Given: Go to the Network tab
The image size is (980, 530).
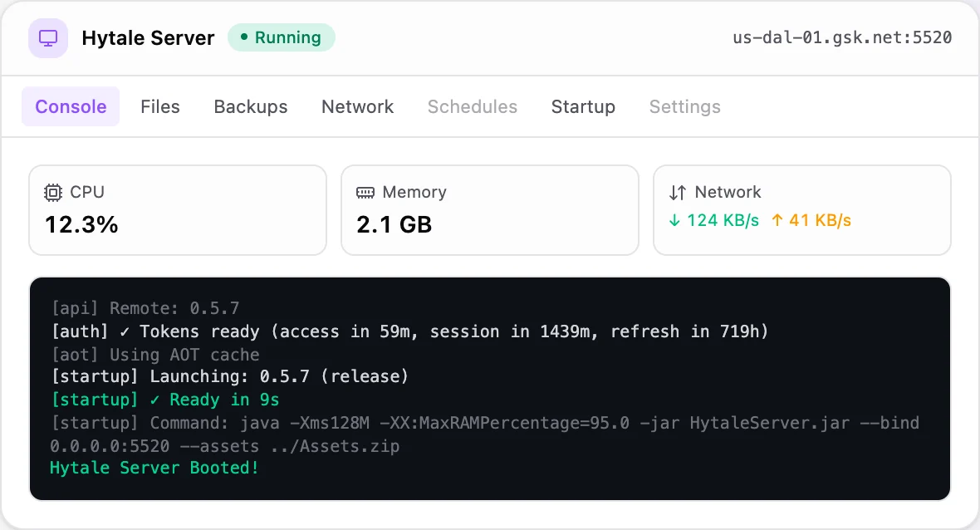Looking at the screenshot, I should 357,106.
